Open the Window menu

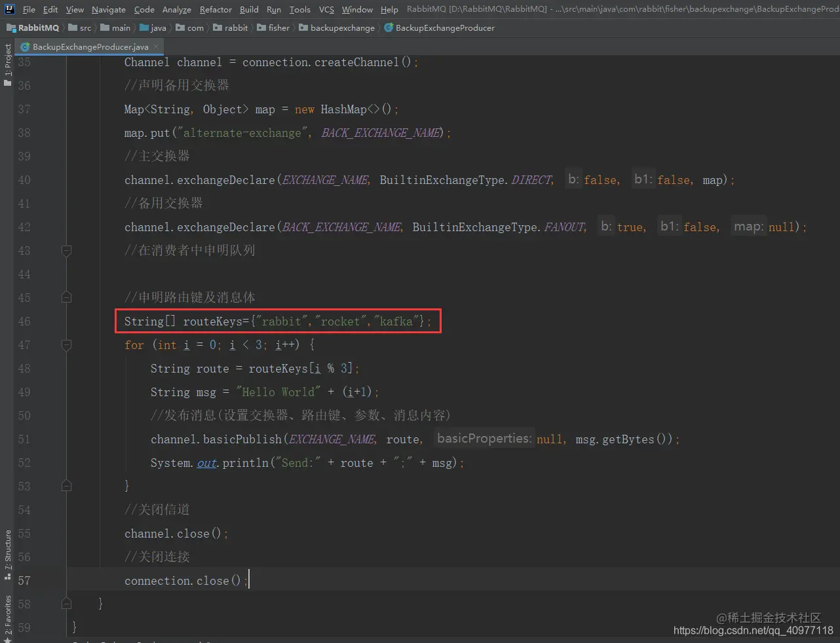[357, 9]
